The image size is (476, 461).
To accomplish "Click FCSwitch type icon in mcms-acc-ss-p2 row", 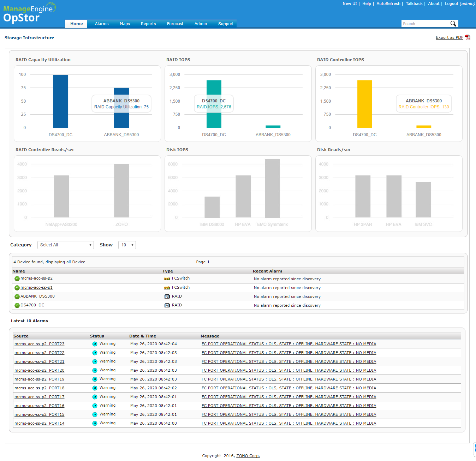I will click(167, 279).
